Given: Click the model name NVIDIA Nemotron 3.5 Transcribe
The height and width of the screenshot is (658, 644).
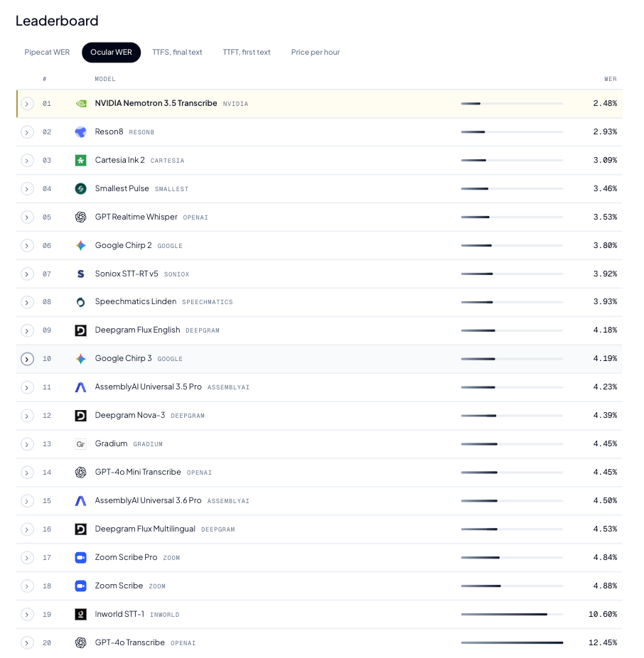Looking at the screenshot, I should click(156, 103).
